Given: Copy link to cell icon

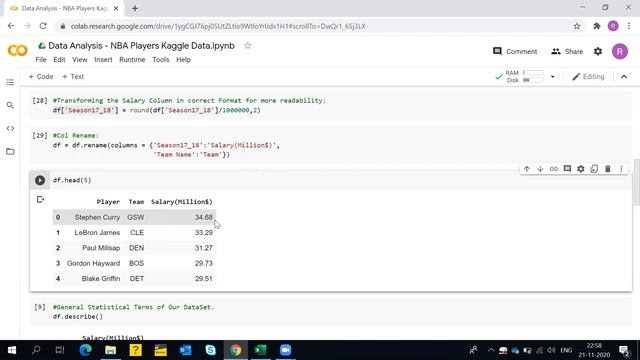Looking at the screenshot, I should pyautogui.click(x=553, y=169).
